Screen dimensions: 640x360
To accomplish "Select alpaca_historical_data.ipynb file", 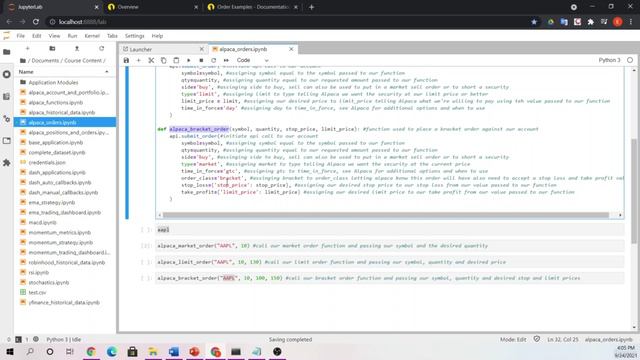I will pyautogui.click(x=65, y=112).
